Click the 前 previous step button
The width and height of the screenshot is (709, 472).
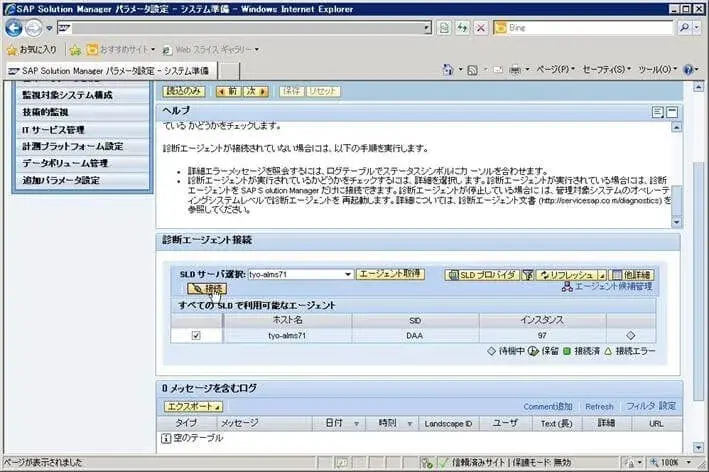coord(228,91)
